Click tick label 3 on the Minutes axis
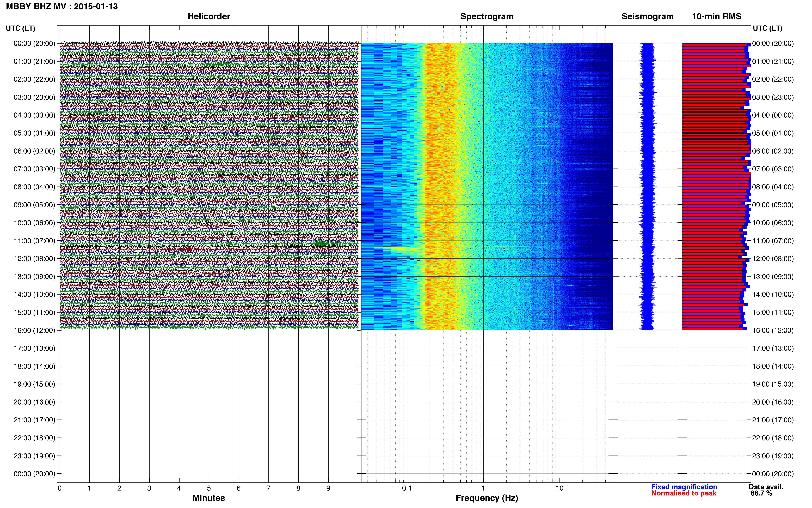Image resolution: width=812 pixels, height=508 pixels. 149,488
